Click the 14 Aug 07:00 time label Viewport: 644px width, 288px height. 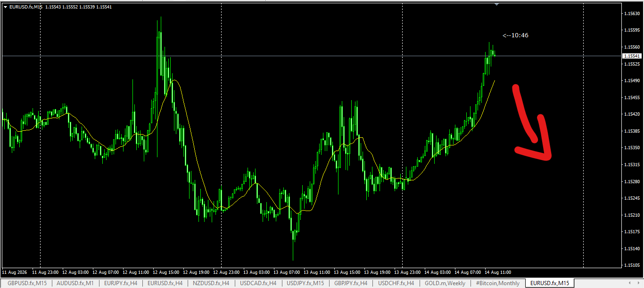point(468,272)
